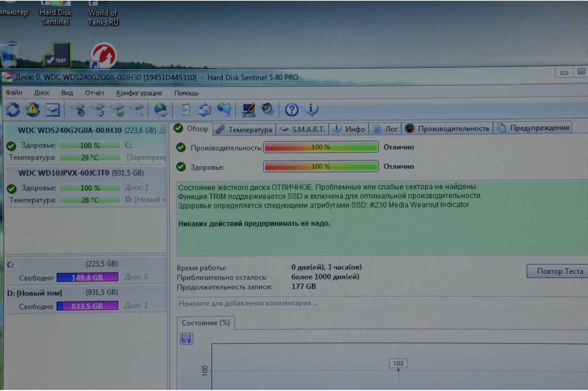The width and height of the screenshot is (588, 391).
Task: Click the globe with disk toolbar icon
Action: (161, 109)
